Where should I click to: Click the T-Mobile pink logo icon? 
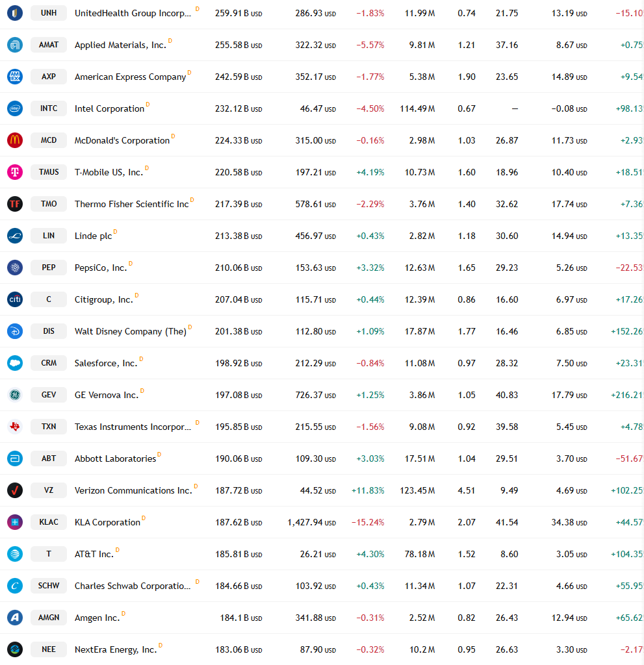point(15,172)
